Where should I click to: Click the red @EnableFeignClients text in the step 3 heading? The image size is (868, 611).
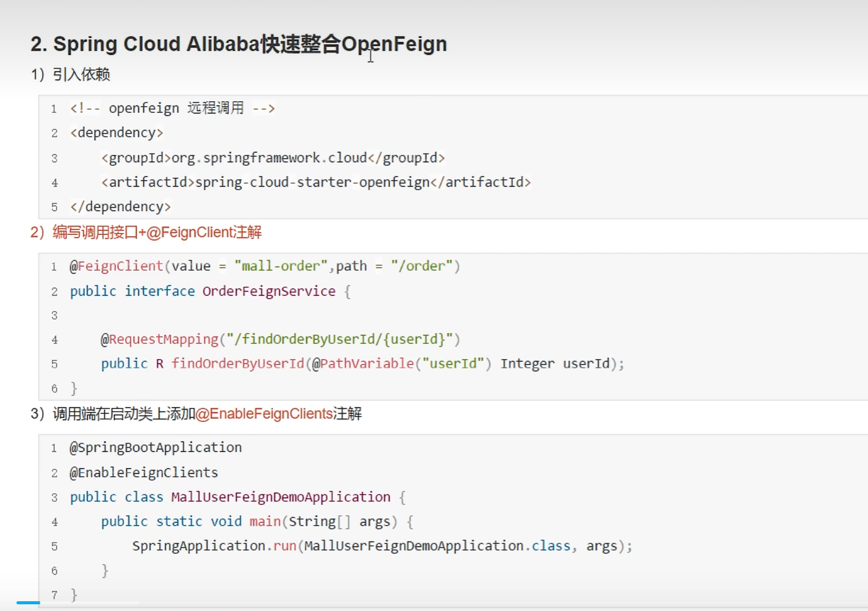[264, 414]
